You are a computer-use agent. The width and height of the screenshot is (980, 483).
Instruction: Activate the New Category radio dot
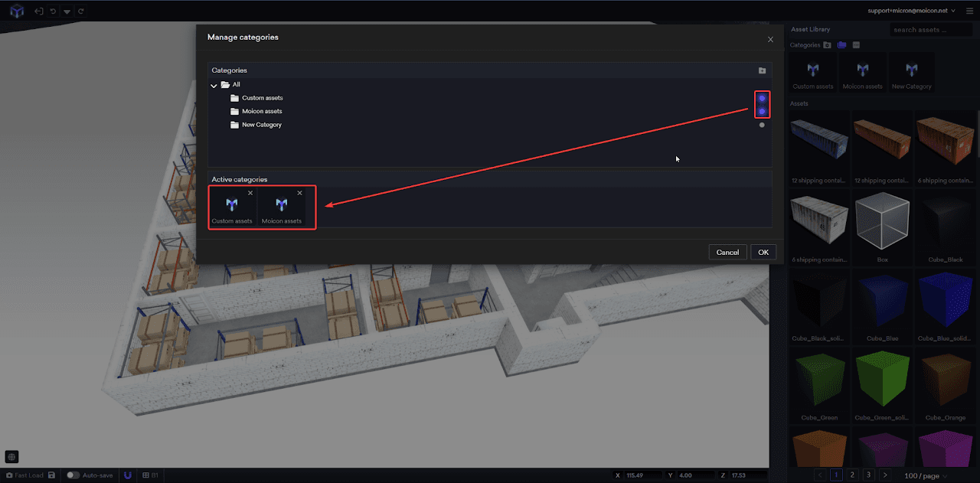click(762, 125)
